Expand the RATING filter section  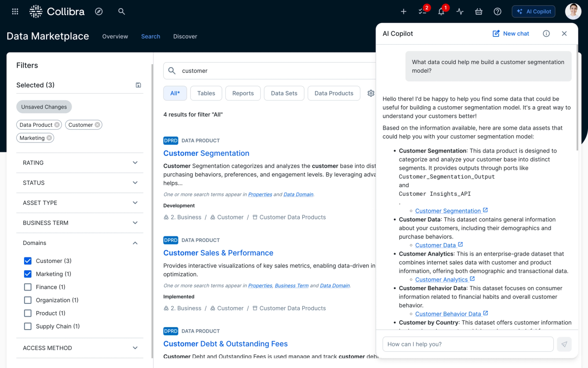point(80,163)
